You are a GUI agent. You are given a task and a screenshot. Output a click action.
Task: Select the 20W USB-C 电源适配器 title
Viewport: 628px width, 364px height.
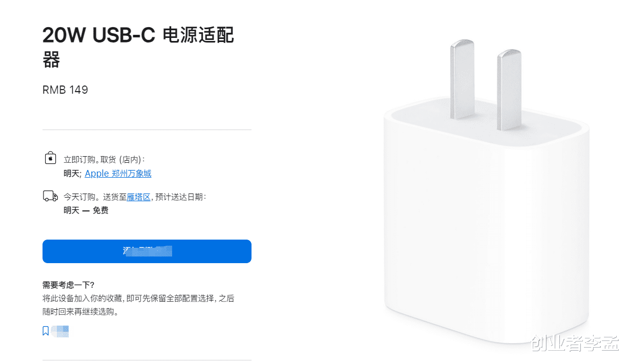point(138,47)
